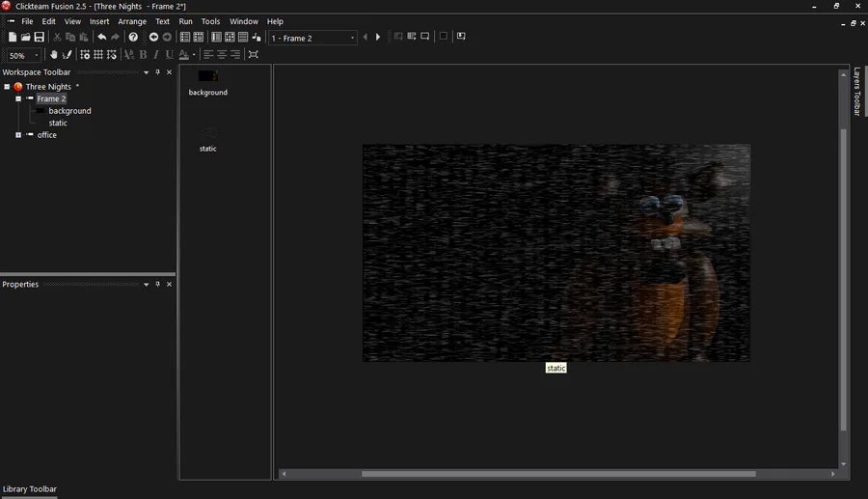868x499 pixels.
Task: Toggle Underline text formatting
Action: (x=170, y=55)
